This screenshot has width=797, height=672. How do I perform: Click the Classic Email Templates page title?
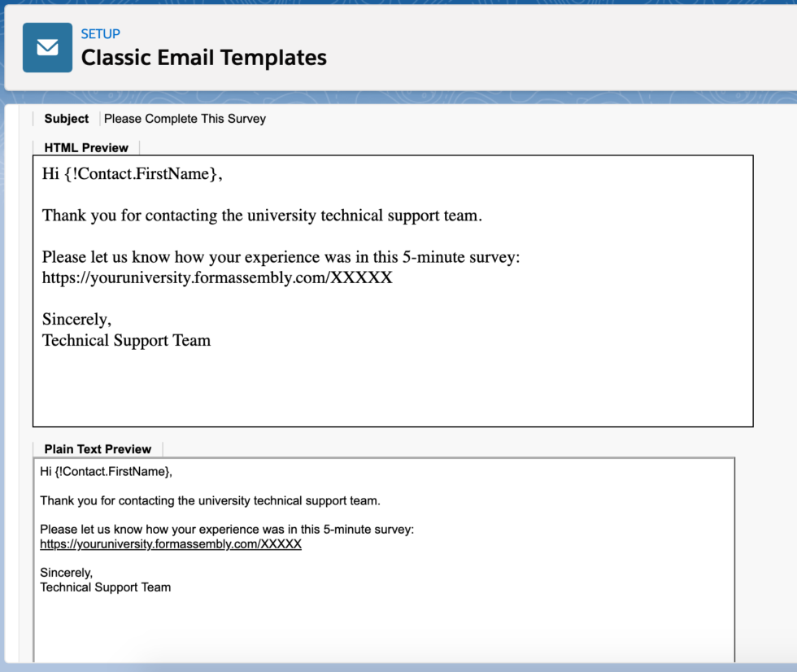click(203, 59)
